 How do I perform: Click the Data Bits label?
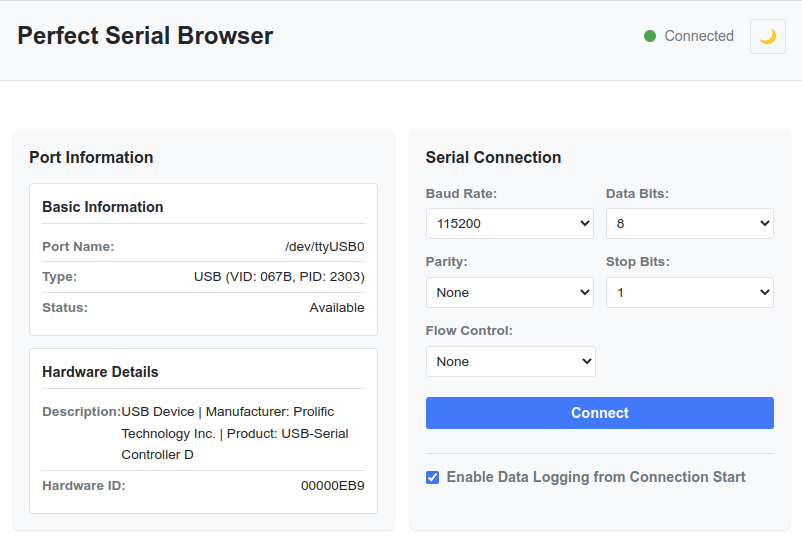pyautogui.click(x=637, y=194)
